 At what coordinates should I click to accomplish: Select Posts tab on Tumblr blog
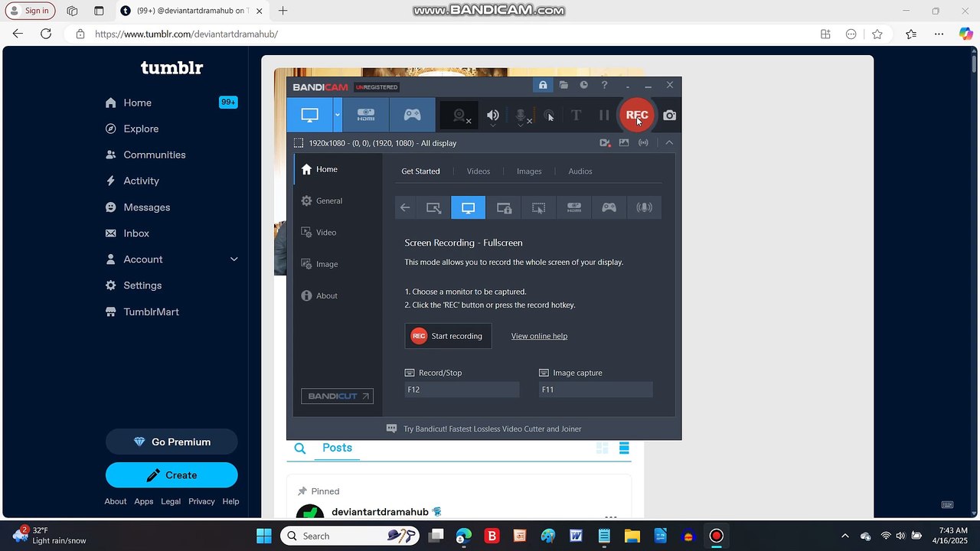click(337, 448)
